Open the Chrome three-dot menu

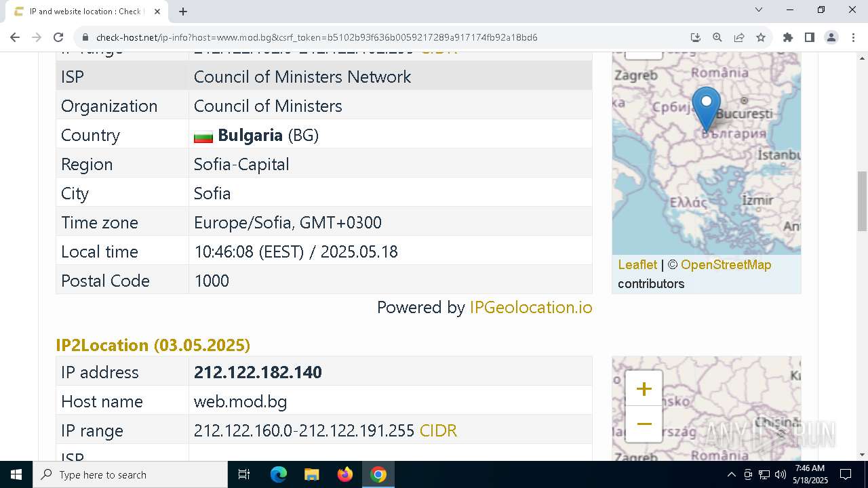click(852, 37)
